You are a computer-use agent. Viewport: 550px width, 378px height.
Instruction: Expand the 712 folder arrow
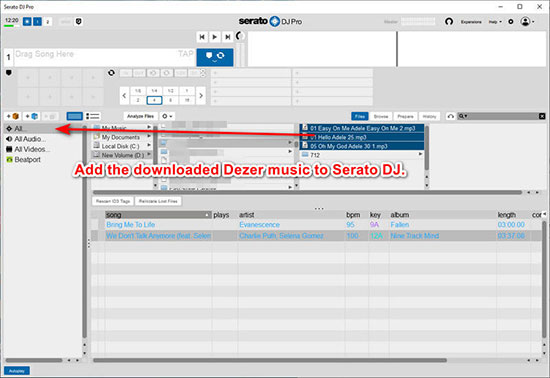tap(420, 154)
